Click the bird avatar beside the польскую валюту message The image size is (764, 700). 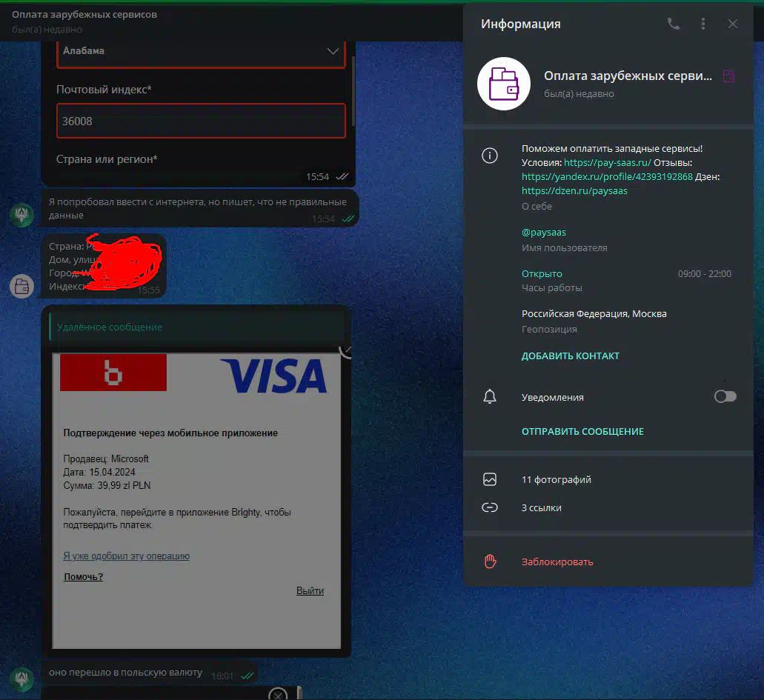[x=22, y=679]
